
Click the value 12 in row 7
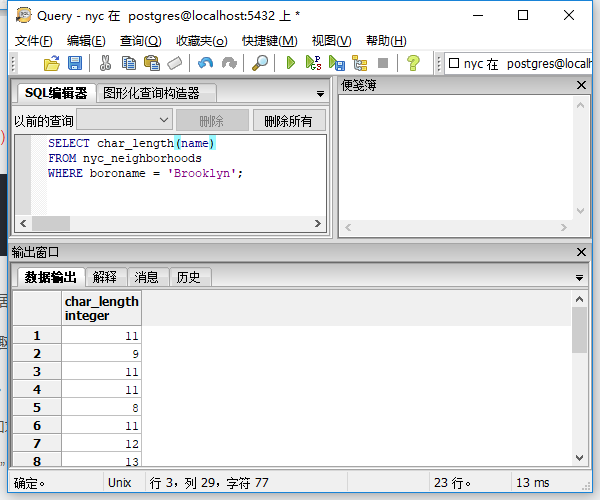tap(101, 443)
